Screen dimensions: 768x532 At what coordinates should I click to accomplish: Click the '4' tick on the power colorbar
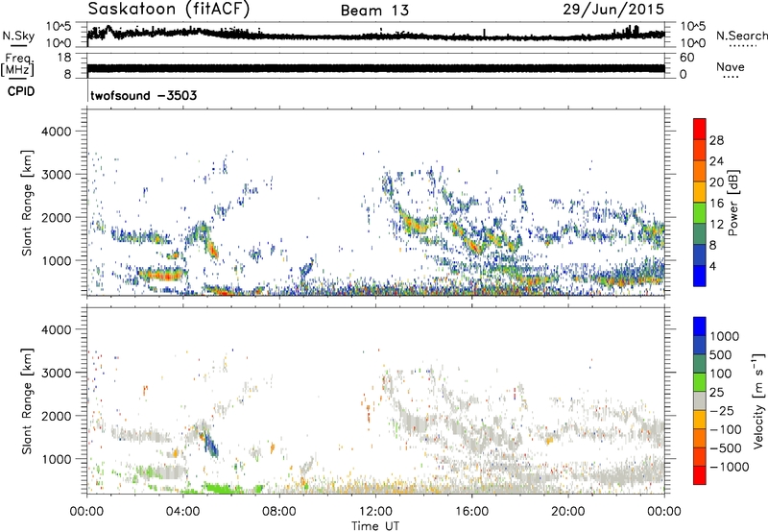(712, 266)
